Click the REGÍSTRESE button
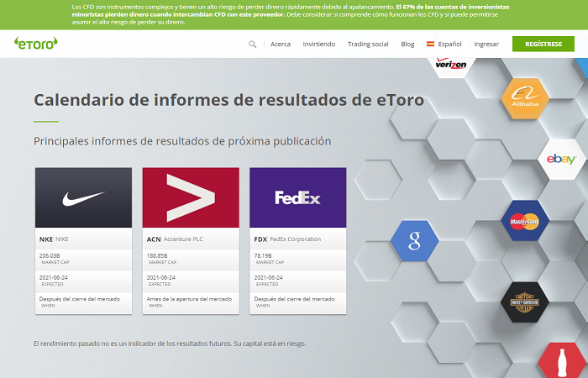This screenshot has height=378, width=588. 543,44
